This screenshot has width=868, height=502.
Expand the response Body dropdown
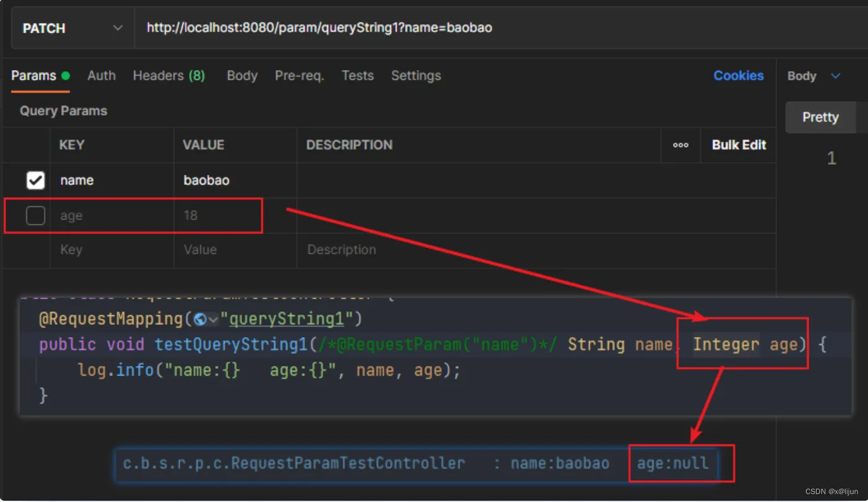click(813, 76)
